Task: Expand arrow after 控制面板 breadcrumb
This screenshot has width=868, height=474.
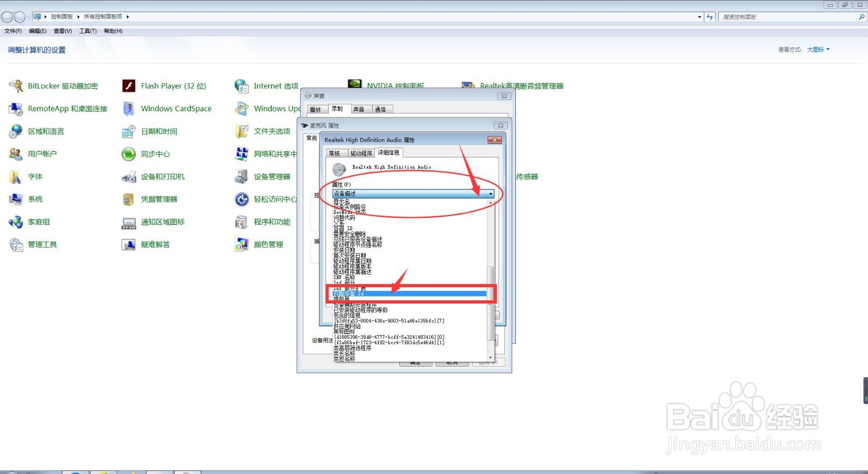Action: point(78,17)
